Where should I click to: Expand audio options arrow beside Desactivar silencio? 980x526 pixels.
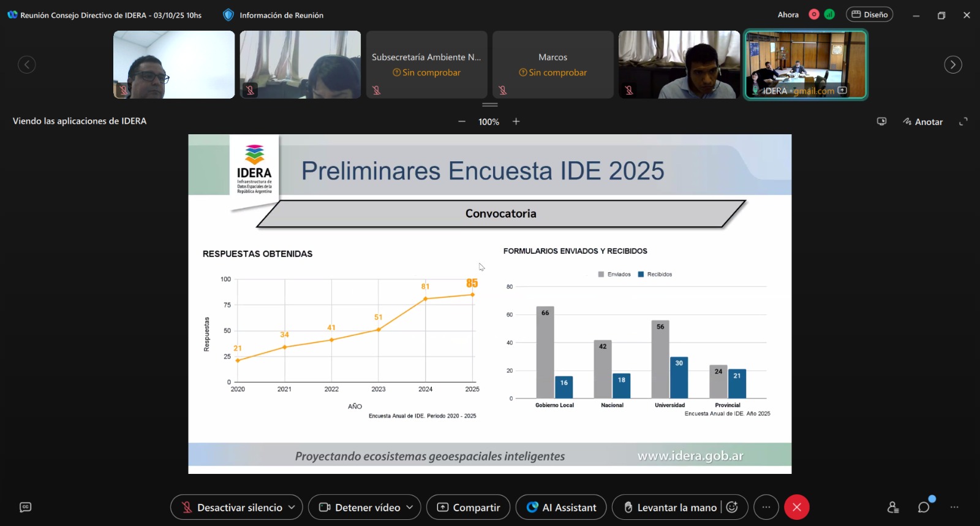292,507
